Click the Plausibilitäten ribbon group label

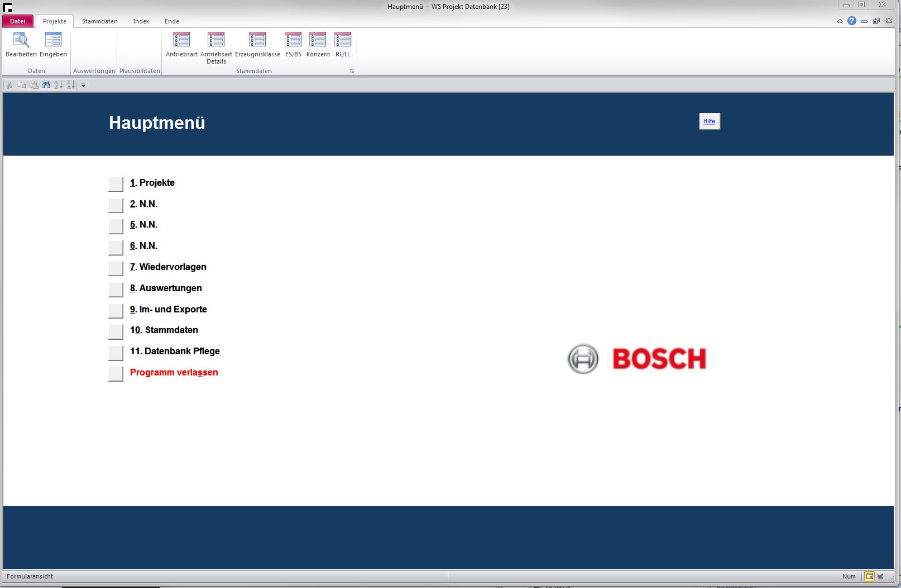[140, 71]
